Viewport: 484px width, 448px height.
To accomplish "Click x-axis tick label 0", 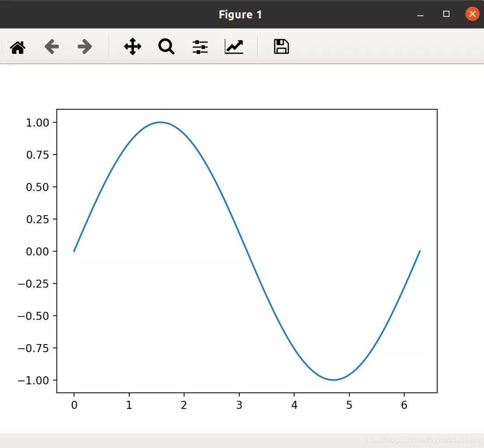I will pos(74,405).
